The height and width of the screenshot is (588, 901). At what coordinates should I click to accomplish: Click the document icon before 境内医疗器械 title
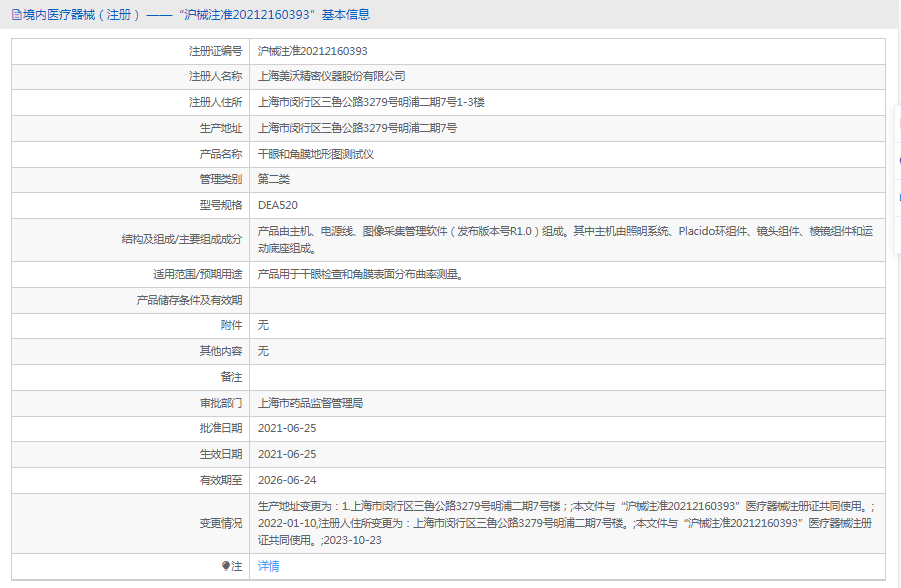tap(17, 15)
